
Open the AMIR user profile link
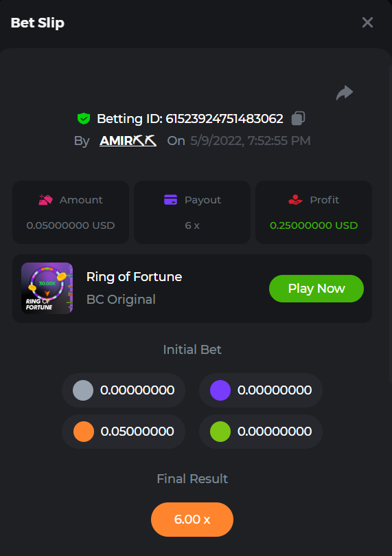[x=128, y=141]
